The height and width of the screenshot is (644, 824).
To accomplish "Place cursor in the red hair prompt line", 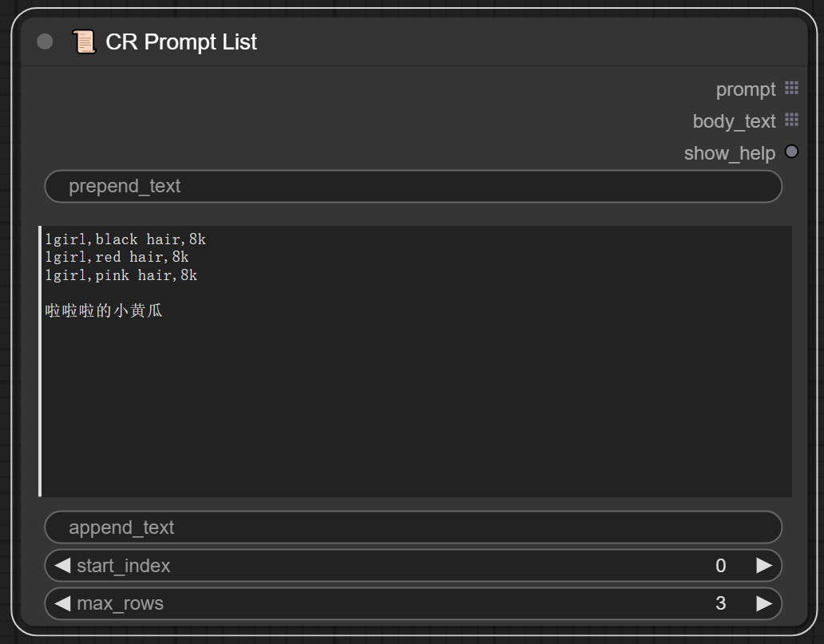I will [117, 257].
